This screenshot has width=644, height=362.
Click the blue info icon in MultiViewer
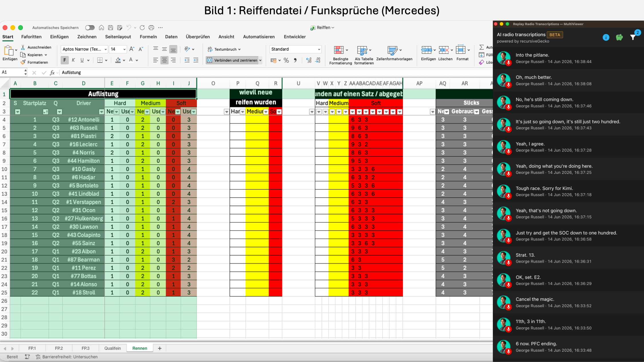[606, 37]
